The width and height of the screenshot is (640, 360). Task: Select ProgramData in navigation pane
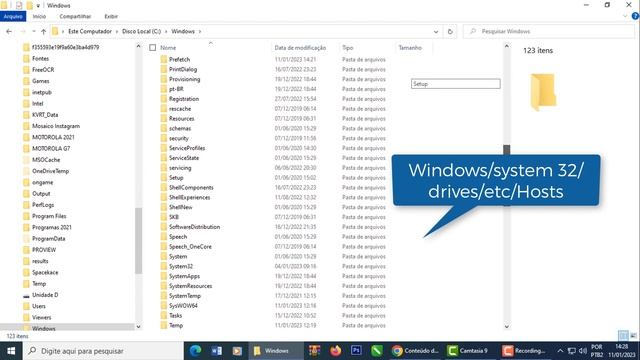coord(49,239)
